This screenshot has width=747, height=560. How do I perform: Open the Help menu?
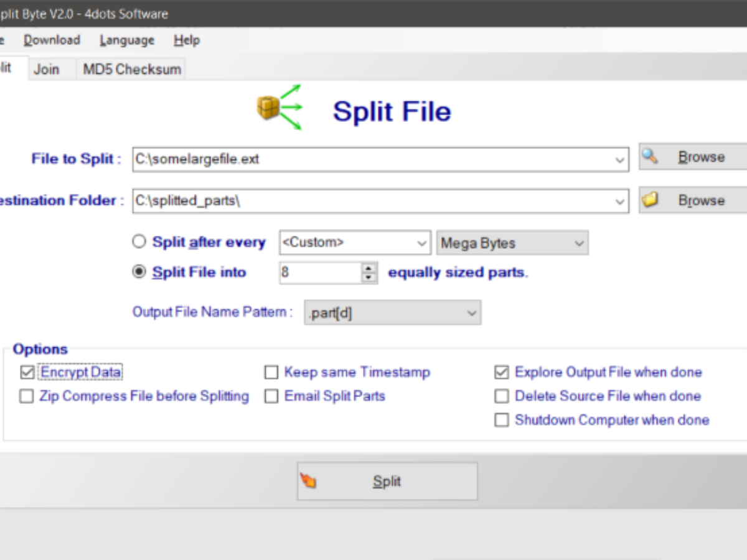click(x=187, y=40)
